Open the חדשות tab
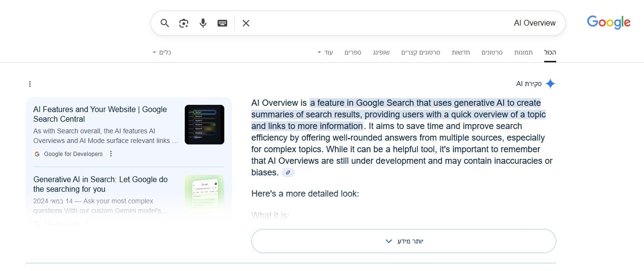Viewport: 644px width, 271px height. tap(461, 52)
